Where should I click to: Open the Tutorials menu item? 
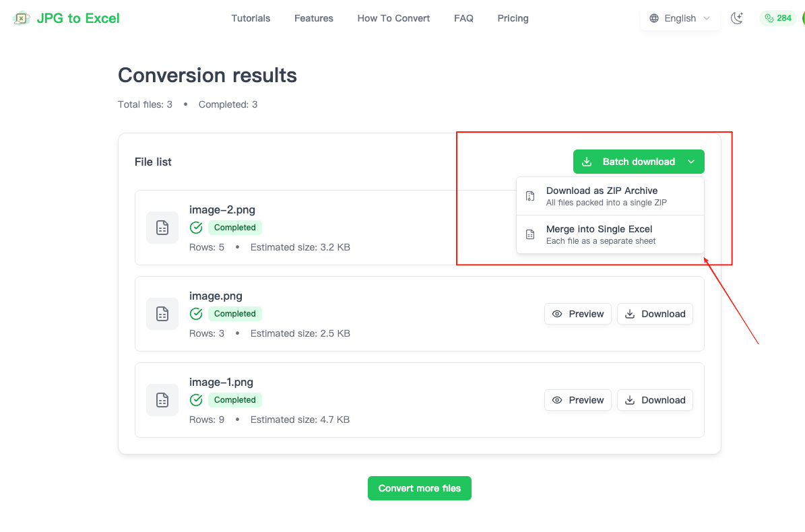(251, 18)
